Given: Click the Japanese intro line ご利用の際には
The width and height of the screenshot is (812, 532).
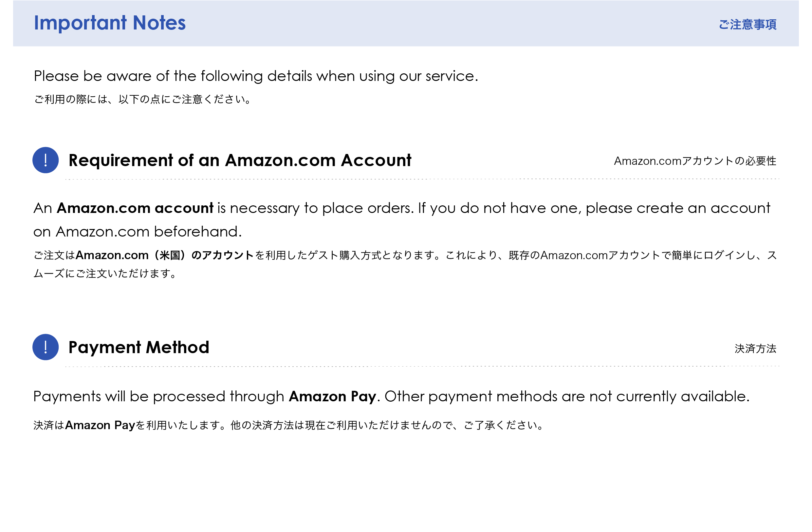Looking at the screenshot, I should 143,99.
